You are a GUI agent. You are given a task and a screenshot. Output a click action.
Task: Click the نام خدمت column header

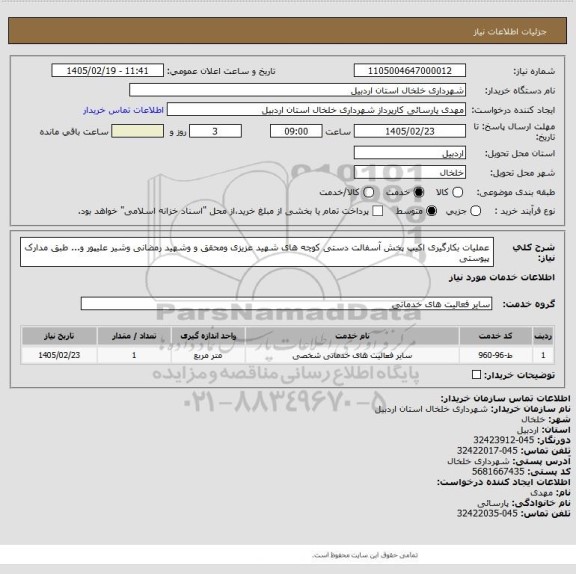[352, 336]
